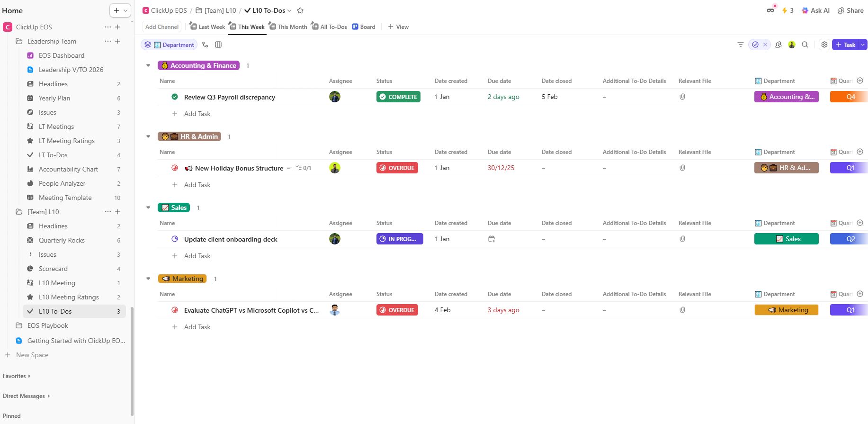The image size is (868, 424).
Task: Open Quarterly Rocks in the sidebar
Action: tap(62, 240)
